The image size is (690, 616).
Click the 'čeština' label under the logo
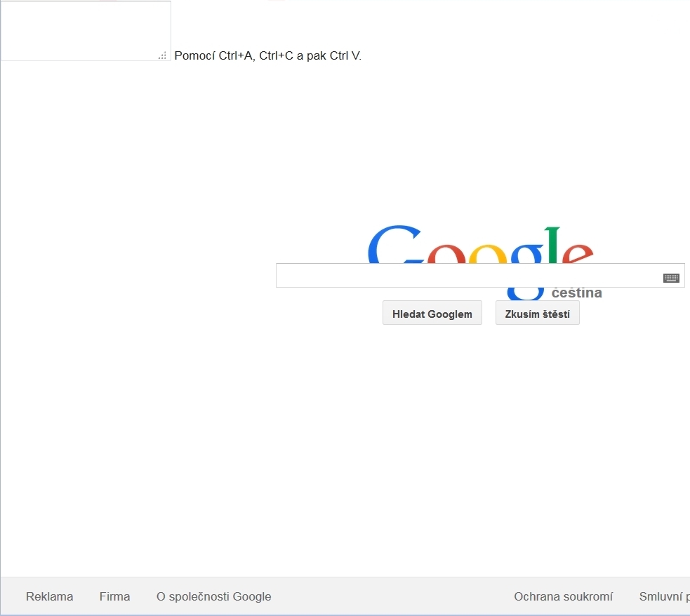pyautogui.click(x=576, y=293)
